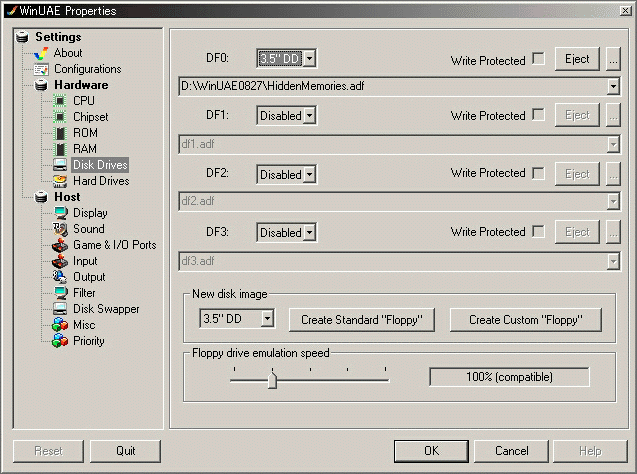Enable Write Protected for DF0
The width and height of the screenshot is (637, 474).
click(x=538, y=59)
